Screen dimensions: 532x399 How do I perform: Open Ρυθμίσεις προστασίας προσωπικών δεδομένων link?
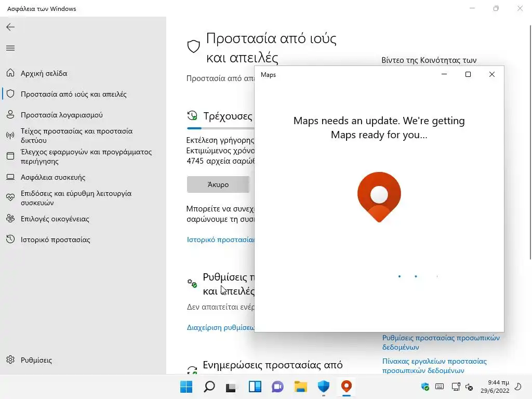[441, 342]
